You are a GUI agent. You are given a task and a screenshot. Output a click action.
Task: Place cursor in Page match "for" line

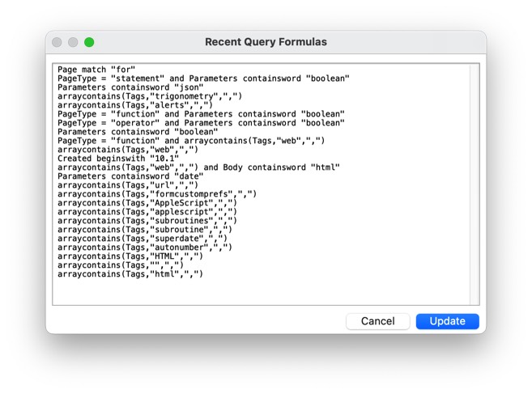click(x=96, y=70)
